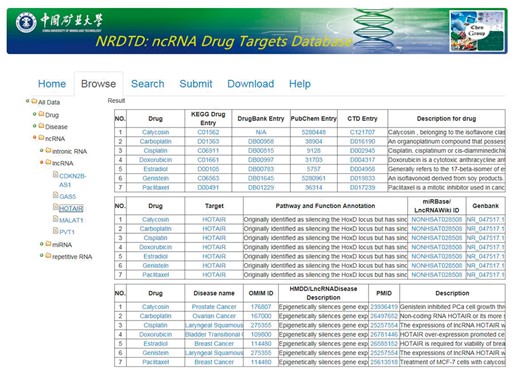
Task: Open Prostate Cancer disease link
Action: [x=214, y=307]
